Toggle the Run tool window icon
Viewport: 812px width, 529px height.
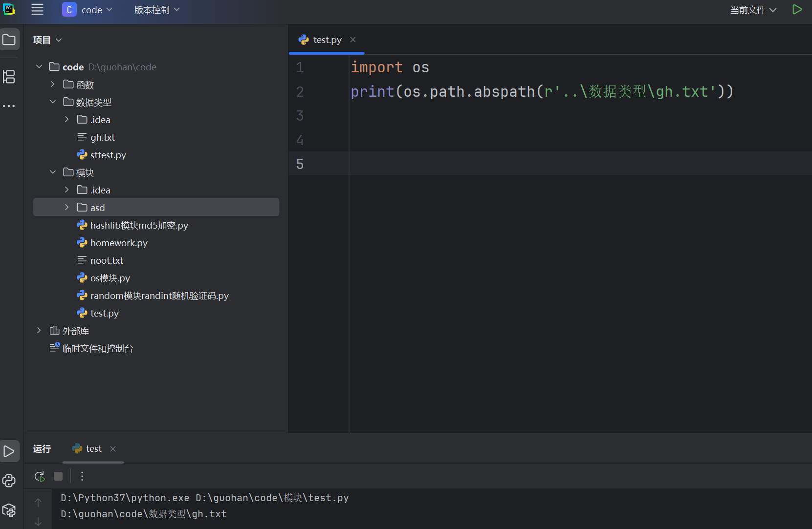9,451
